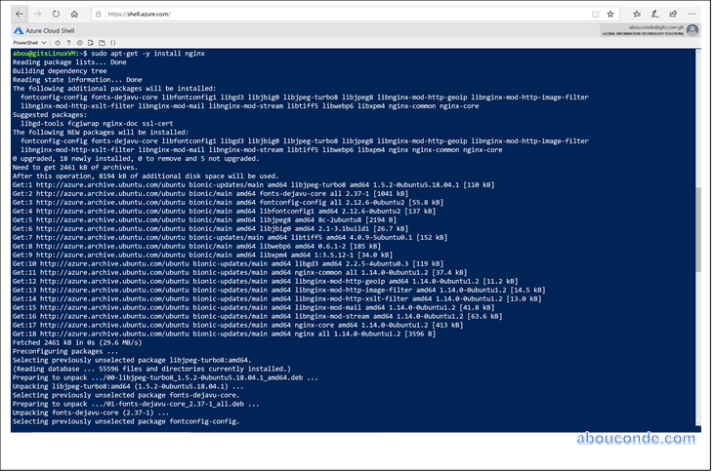Screen dimensions: 714x472
Task: Toggle reading view in address bar
Action: click(594, 15)
